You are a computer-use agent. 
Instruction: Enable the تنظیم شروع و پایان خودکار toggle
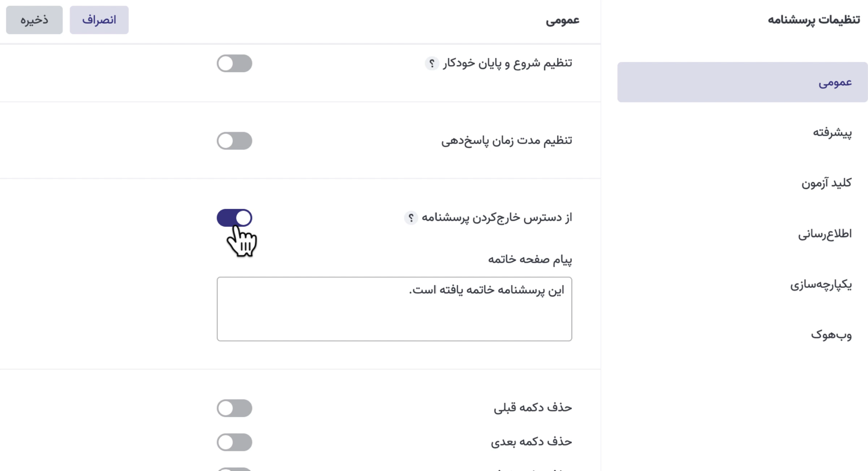pyautogui.click(x=234, y=63)
